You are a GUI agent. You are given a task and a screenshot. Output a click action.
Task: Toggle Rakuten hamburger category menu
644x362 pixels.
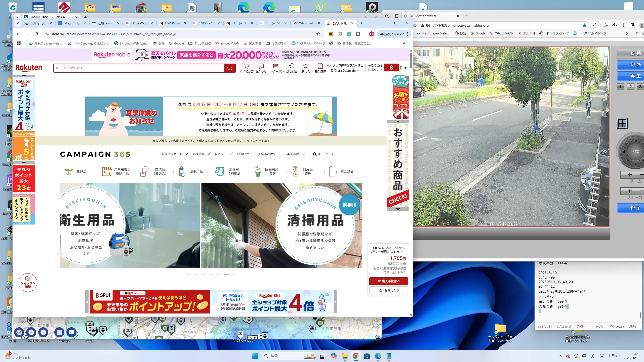[48, 68]
